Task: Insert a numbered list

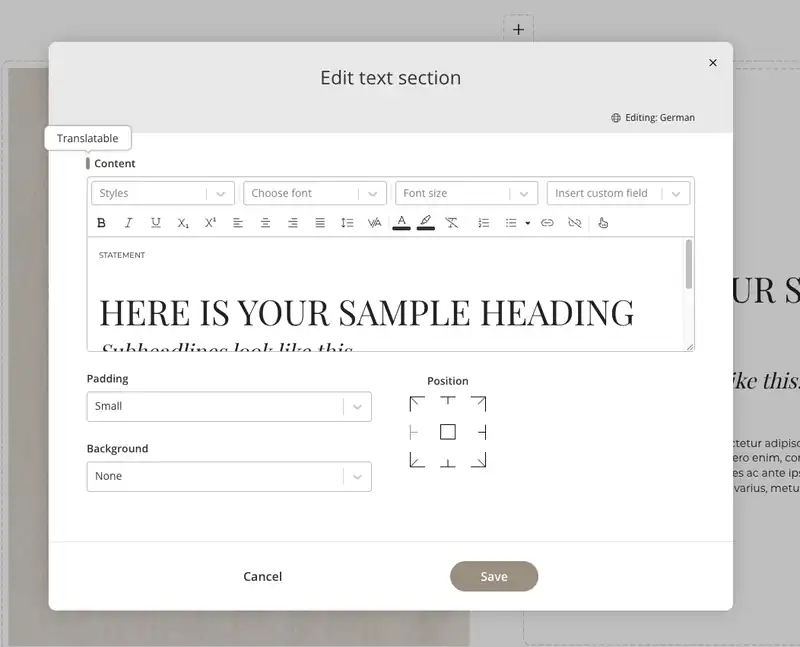Action: pyautogui.click(x=484, y=223)
